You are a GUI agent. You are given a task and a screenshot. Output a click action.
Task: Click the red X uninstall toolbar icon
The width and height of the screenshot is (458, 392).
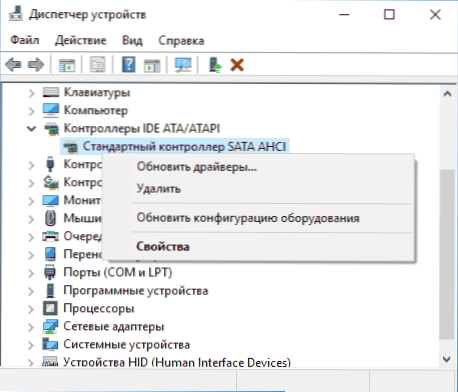click(x=237, y=65)
